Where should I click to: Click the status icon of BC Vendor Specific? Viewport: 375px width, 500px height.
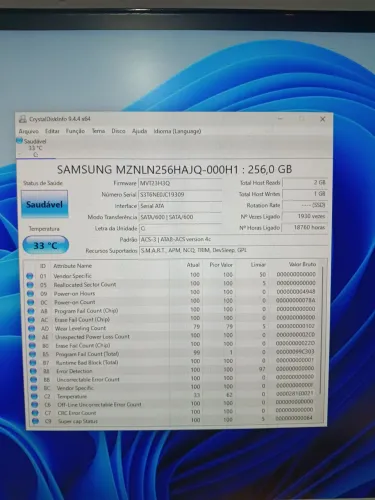pyautogui.click(x=34, y=388)
